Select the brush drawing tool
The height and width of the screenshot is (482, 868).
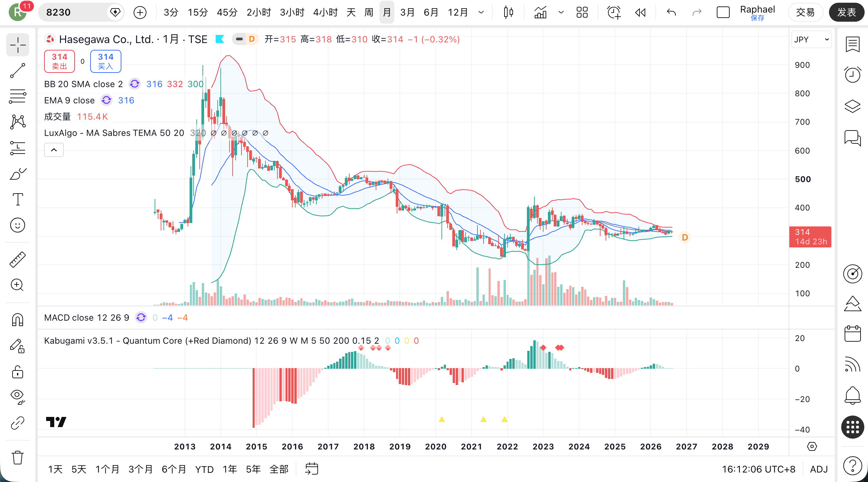click(18, 174)
